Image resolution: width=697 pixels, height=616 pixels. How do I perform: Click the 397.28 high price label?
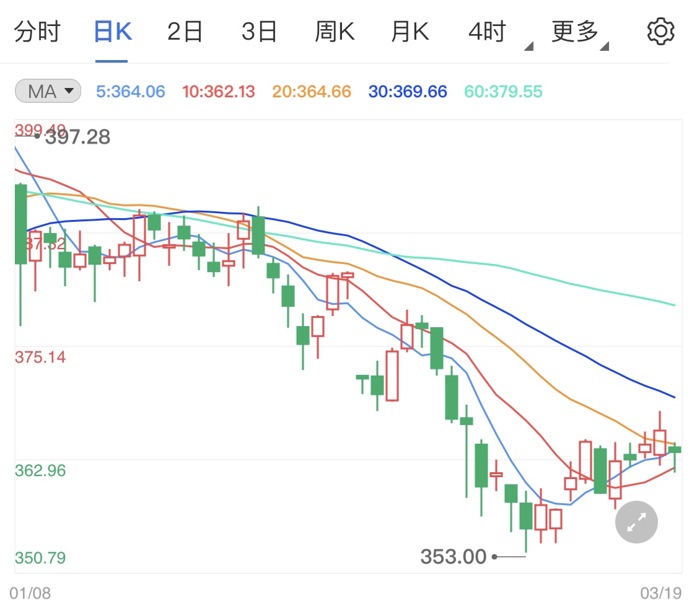pos(78,137)
